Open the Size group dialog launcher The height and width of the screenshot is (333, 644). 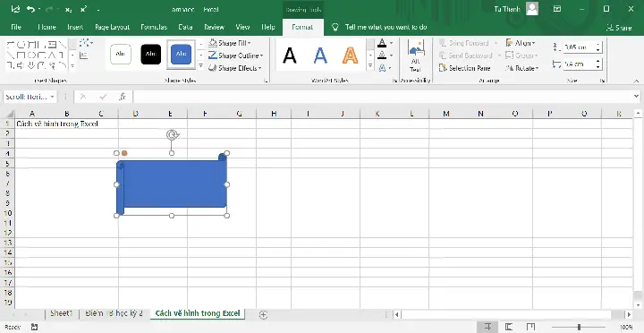coord(602,81)
